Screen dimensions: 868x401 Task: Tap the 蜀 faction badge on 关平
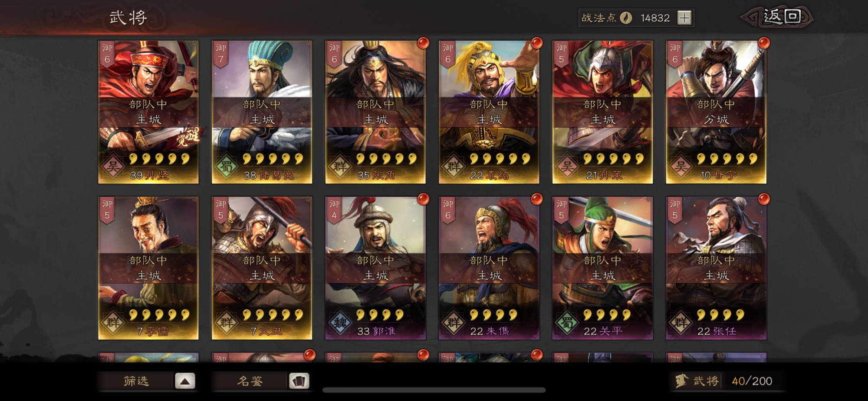pyautogui.click(x=567, y=322)
